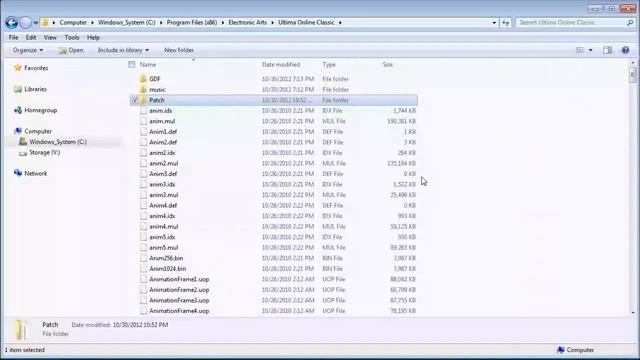Toggle the select-all checkbox in header
Image resolution: width=640 pixels, height=360 pixels.
pyautogui.click(x=131, y=64)
